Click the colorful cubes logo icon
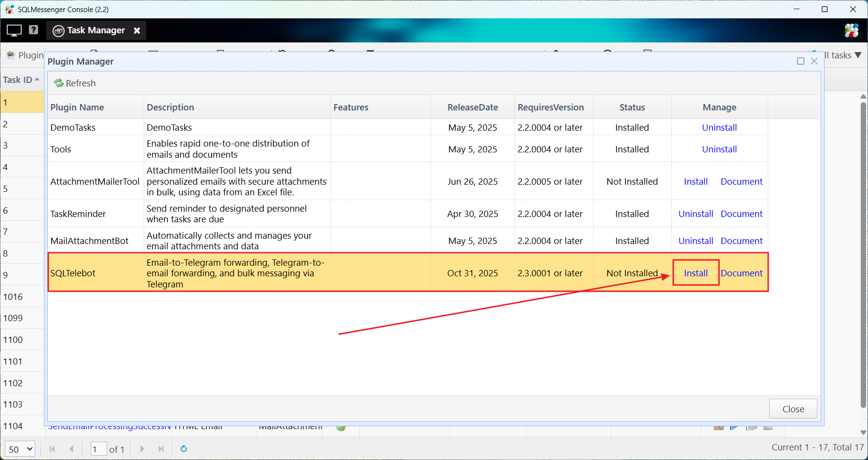868x460 pixels. (x=852, y=30)
